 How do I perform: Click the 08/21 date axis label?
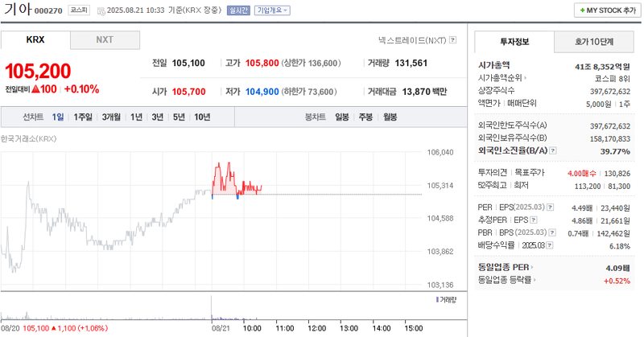(221, 328)
